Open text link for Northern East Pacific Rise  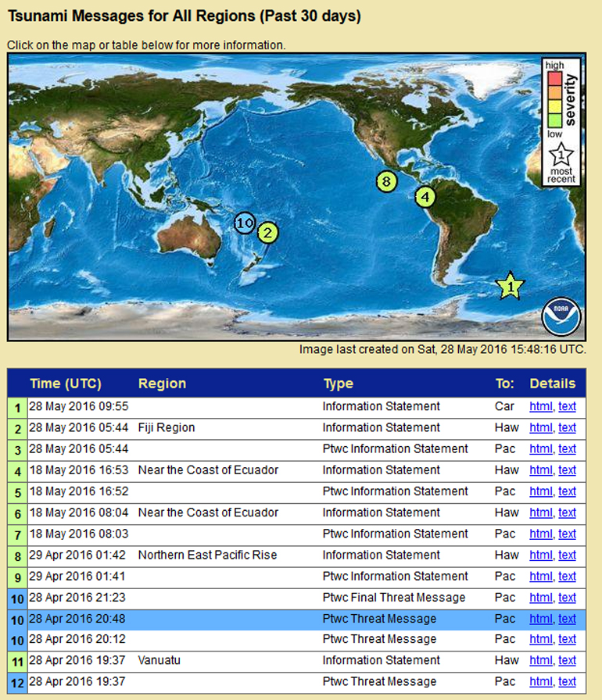tap(567, 555)
